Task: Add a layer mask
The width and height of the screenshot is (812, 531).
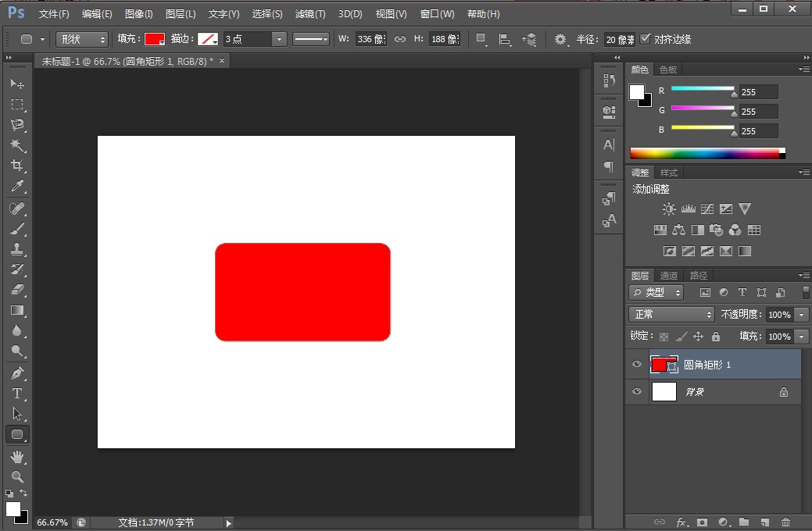Action: 702,522
